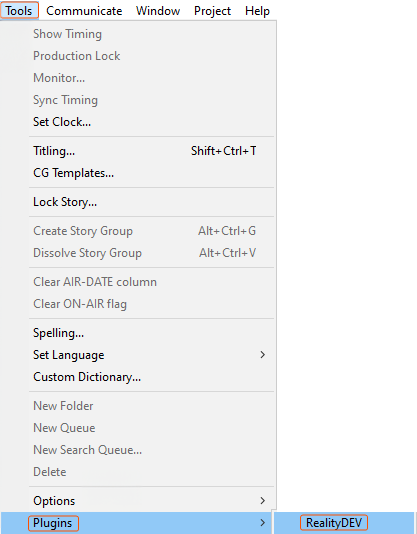417x534 pixels.
Task: Open the Window menu
Action: 158,11
